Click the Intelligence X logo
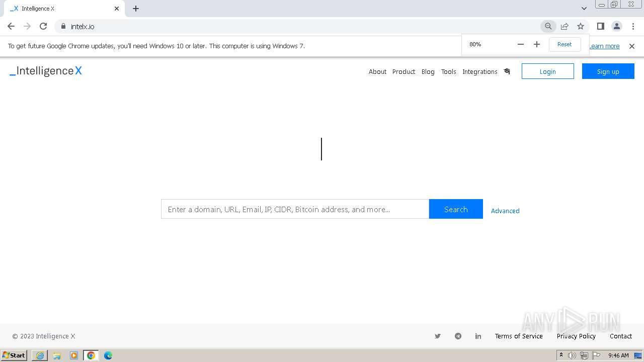Screen dimensions: 644x362 point(46,71)
